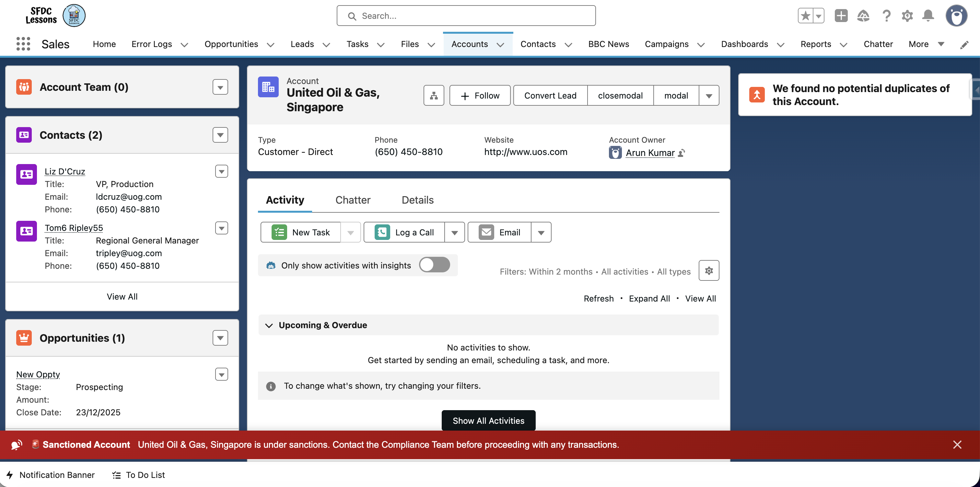This screenshot has width=980, height=487.
Task: Open the Contacts related list dropdown
Action: pyautogui.click(x=220, y=135)
